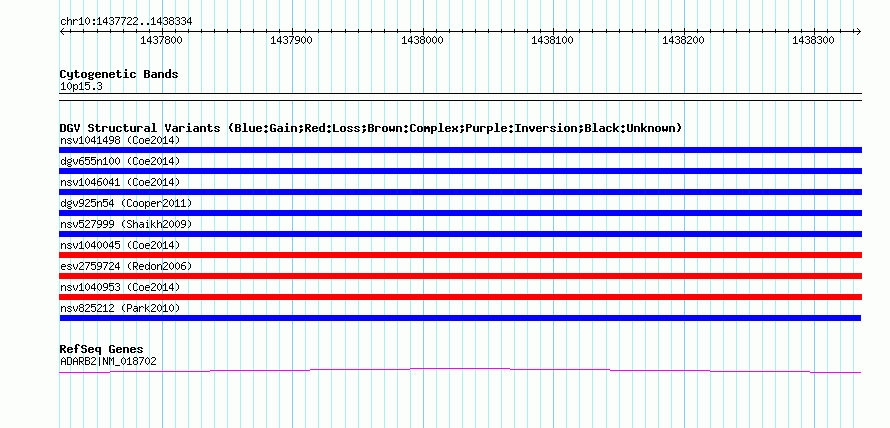This screenshot has width=890, height=428.
Task: Click the blue gain bar for nsv527999
Action: [460, 234]
